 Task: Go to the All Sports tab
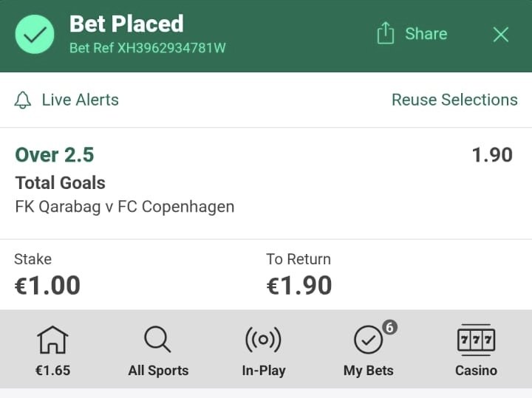[x=158, y=371]
